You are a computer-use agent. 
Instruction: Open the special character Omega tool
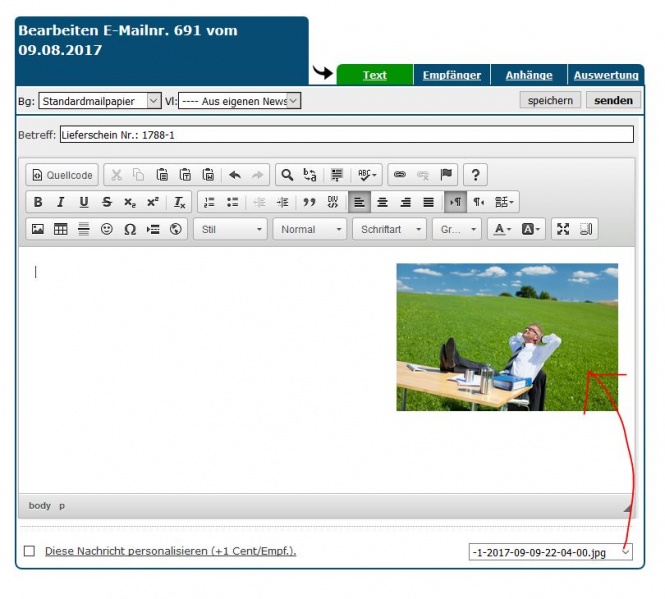[x=130, y=229]
